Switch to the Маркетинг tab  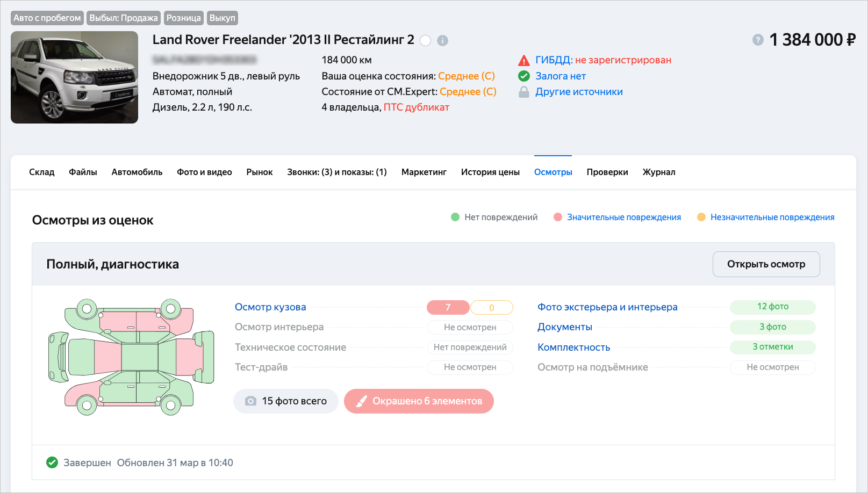424,172
